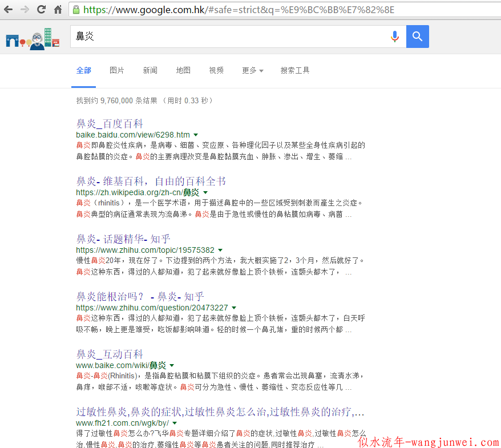Click the https://www.zhihu.com/question/20473227 URL text

coord(152,308)
